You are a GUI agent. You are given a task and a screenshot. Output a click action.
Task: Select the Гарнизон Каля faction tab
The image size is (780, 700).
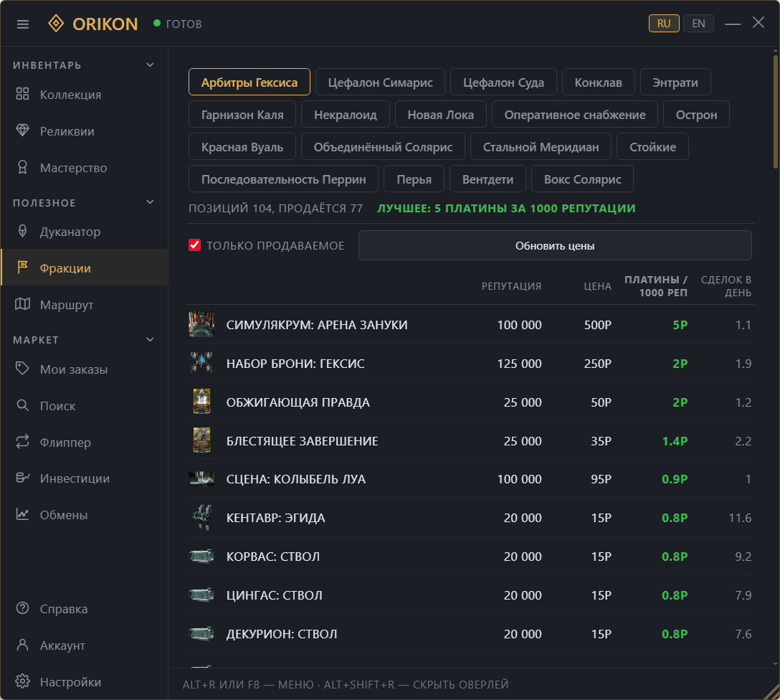pos(242,114)
